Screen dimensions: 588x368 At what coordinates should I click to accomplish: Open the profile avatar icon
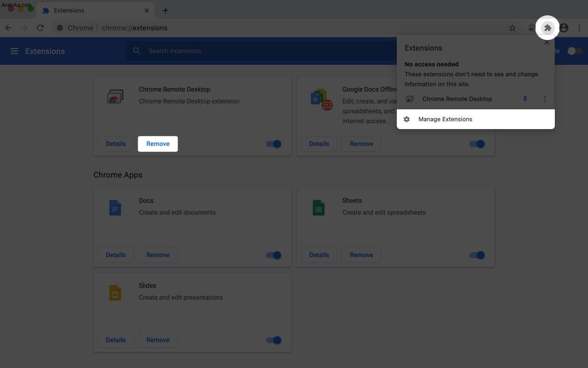(x=564, y=28)
